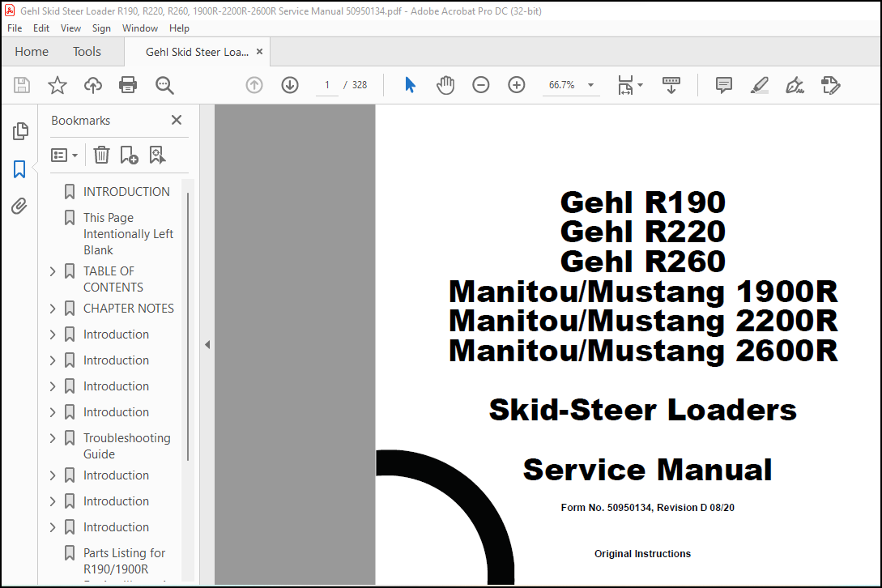
Task: Open the File menu
Action: (x=15, y=28)
